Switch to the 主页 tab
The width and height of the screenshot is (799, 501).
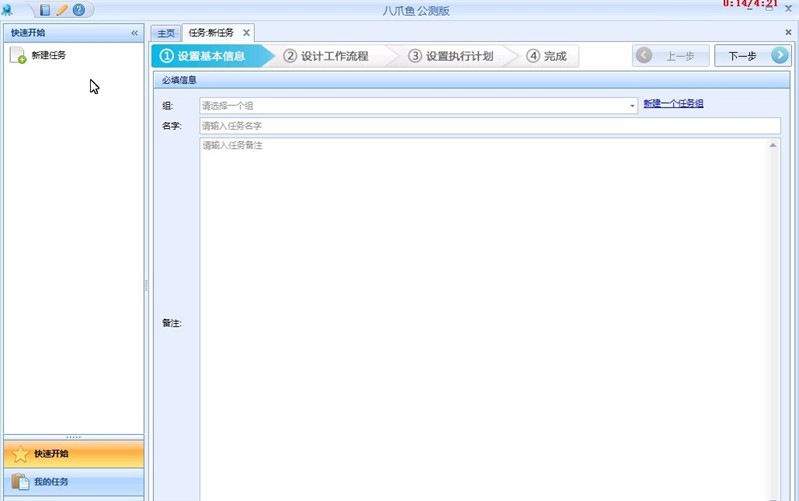click(166, 33)
